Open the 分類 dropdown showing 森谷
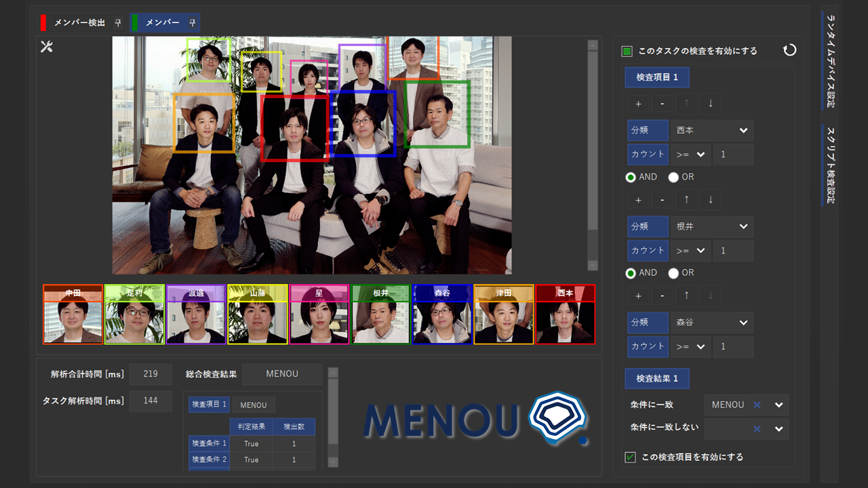Screen dimensions: 868x488 (x=711, y=322)
